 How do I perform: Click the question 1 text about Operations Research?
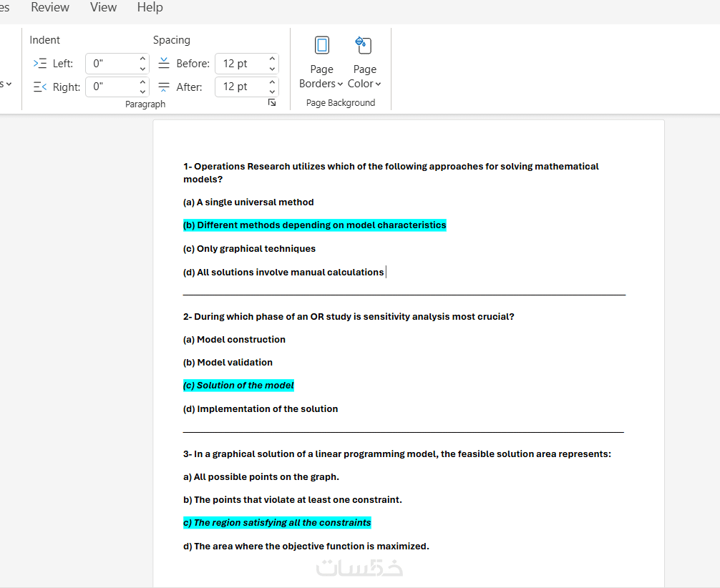[x=391, y=172]
